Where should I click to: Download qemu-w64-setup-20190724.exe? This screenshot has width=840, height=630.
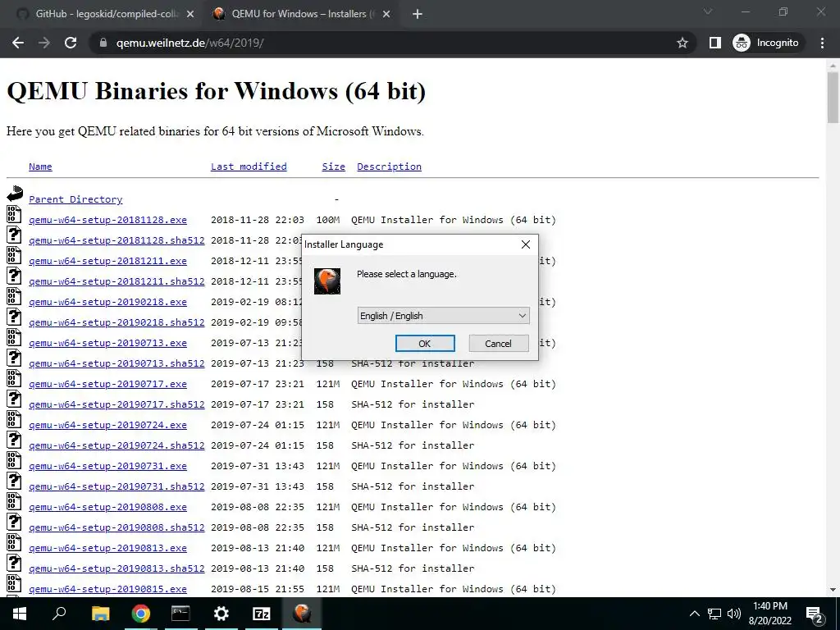pos(107,425)
